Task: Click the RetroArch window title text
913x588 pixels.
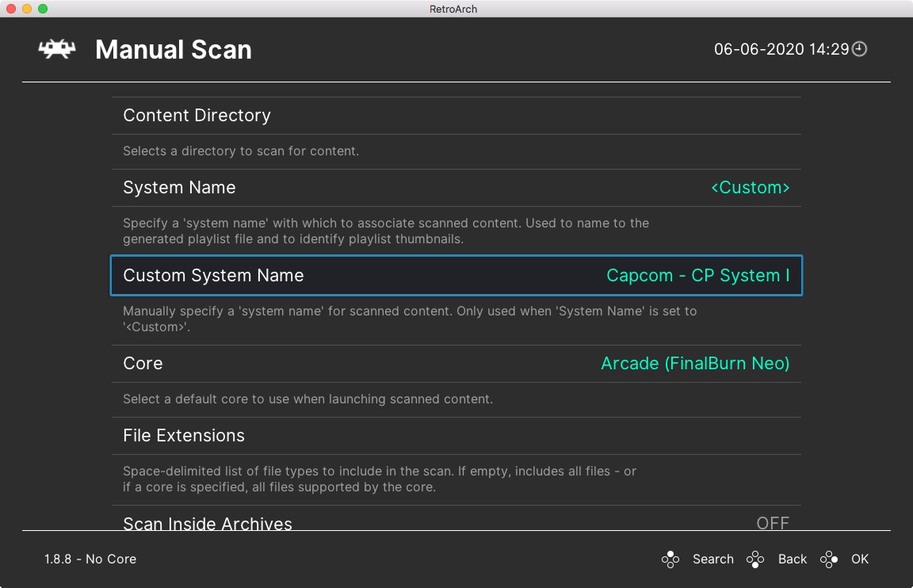Action: 453,9
